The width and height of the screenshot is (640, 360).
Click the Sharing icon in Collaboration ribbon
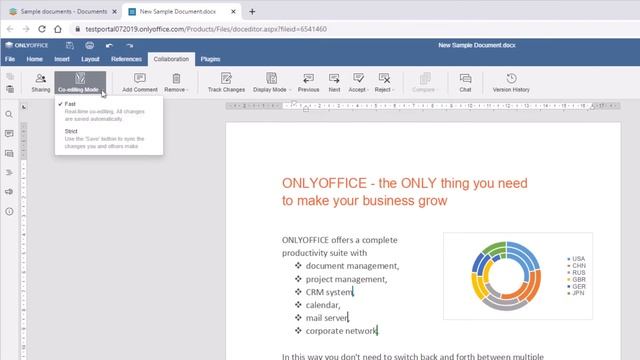pos(40,82)
